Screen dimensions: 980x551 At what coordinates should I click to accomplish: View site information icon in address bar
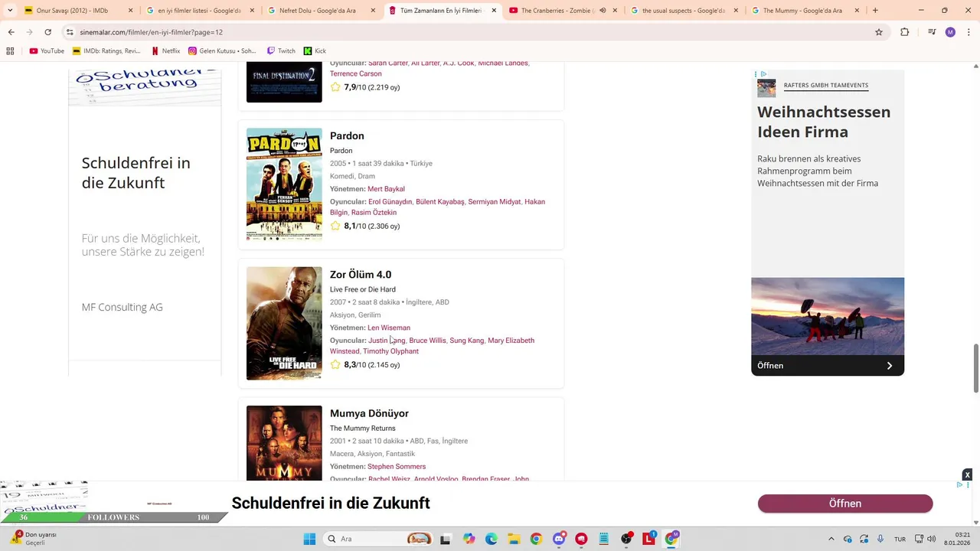click(70, 32)
